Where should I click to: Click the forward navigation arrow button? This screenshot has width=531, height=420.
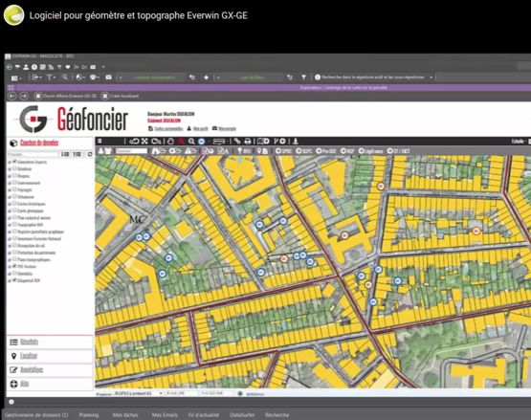pyautogui.click(x=24, y=97)
